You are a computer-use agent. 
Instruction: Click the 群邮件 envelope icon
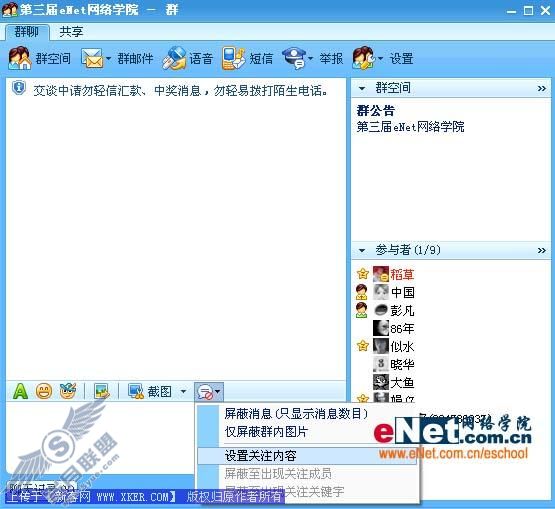coord(92,58)
